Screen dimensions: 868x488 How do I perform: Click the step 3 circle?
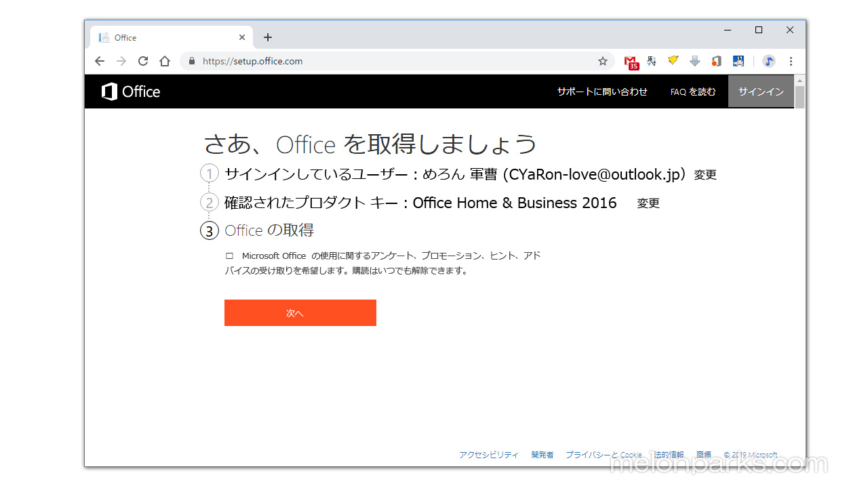210,230
